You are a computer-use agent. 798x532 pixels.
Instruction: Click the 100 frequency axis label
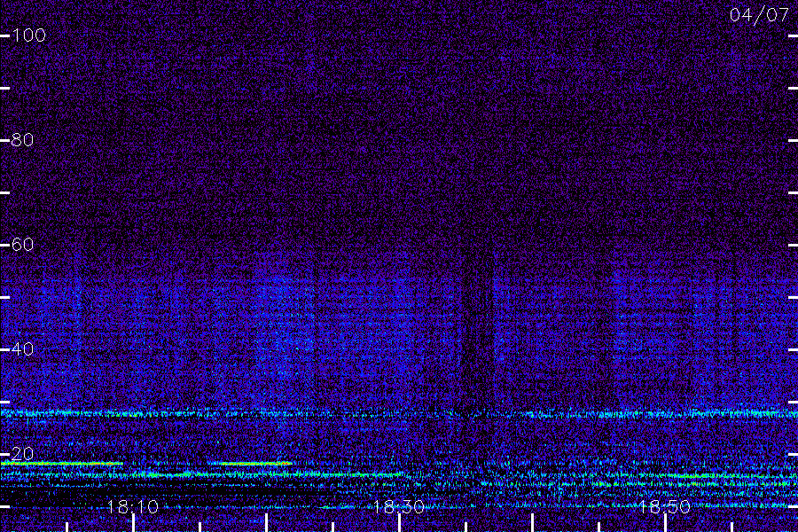[29, 35]
